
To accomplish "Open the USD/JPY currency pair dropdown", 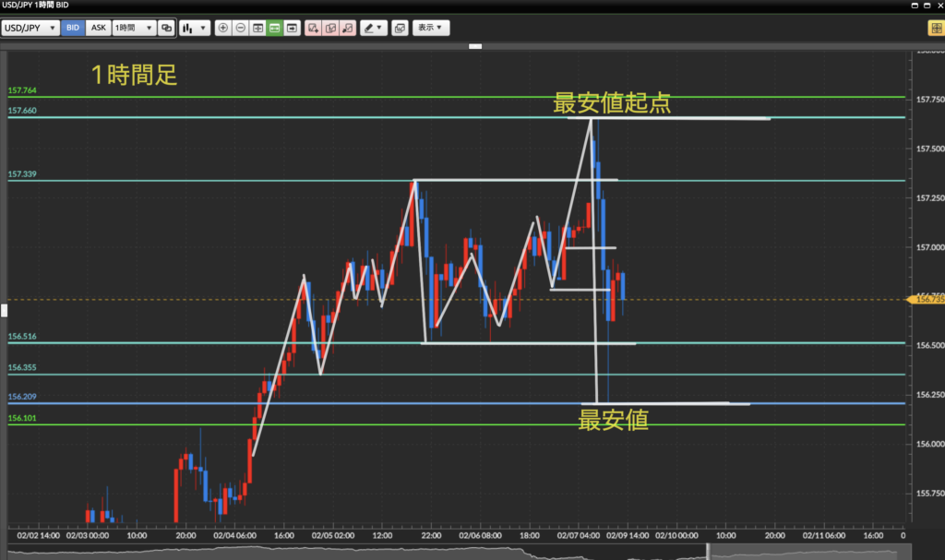I will (x=30, y=29).
